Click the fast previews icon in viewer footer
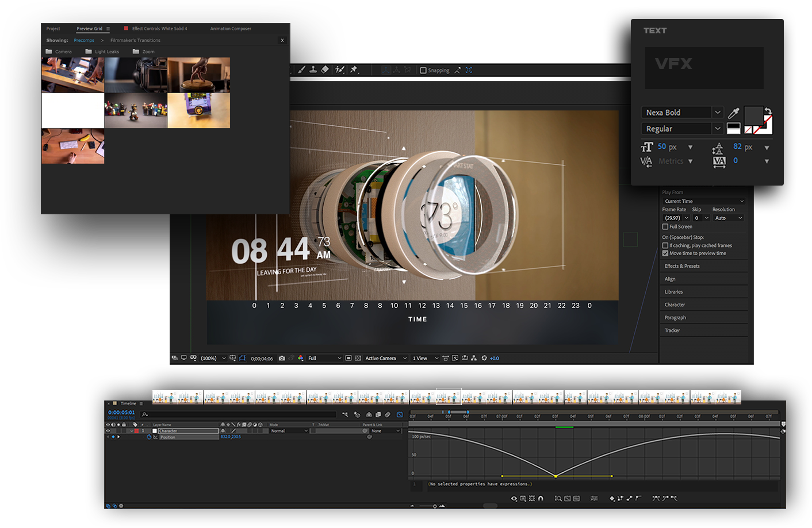 [455, 358]
